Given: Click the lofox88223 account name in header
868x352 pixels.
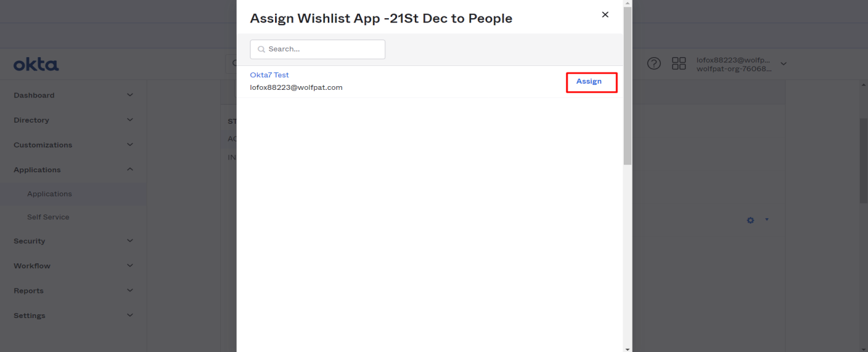Looking at the screenshot, I should pyautogui.click(x=734, y=60).
